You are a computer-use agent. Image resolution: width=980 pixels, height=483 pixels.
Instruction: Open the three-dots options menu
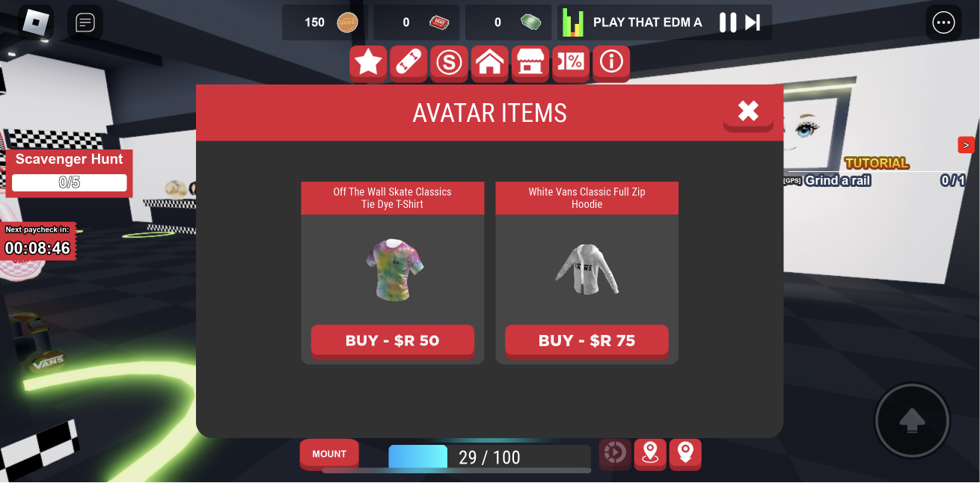pos(944,22)
